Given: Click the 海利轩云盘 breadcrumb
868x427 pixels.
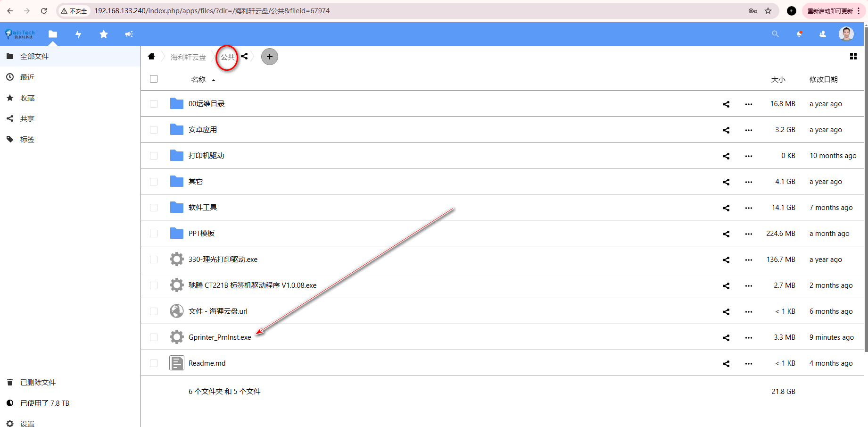Looking at the screenshot, I should pos(188,57).
